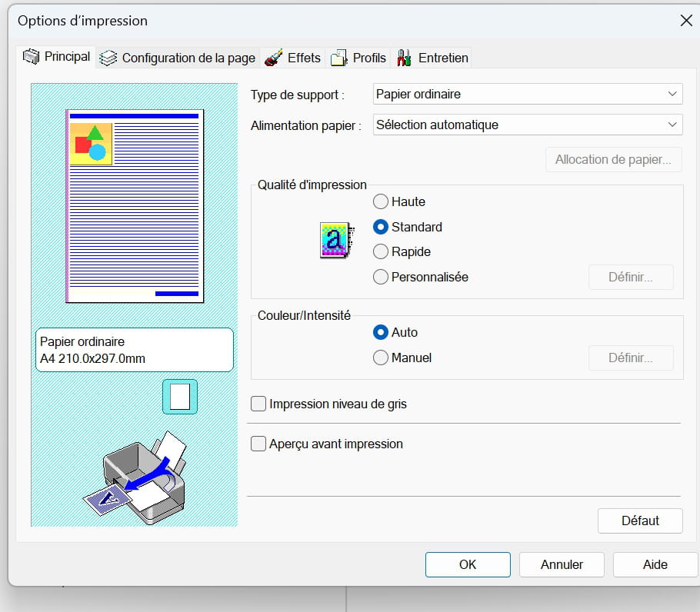Enable Impression niveau de gris checkbox
The image size is (700, 612).
258,404
